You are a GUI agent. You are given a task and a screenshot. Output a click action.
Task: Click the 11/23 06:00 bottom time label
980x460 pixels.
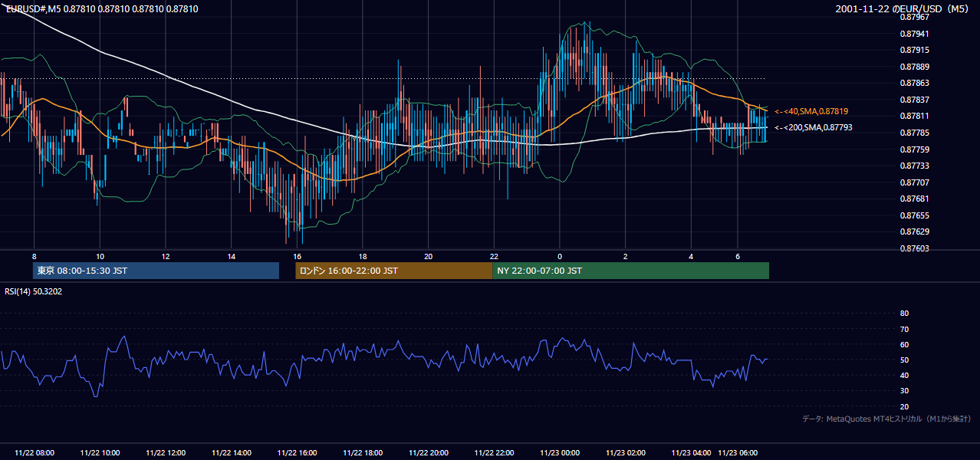click(x=738, y=452)
